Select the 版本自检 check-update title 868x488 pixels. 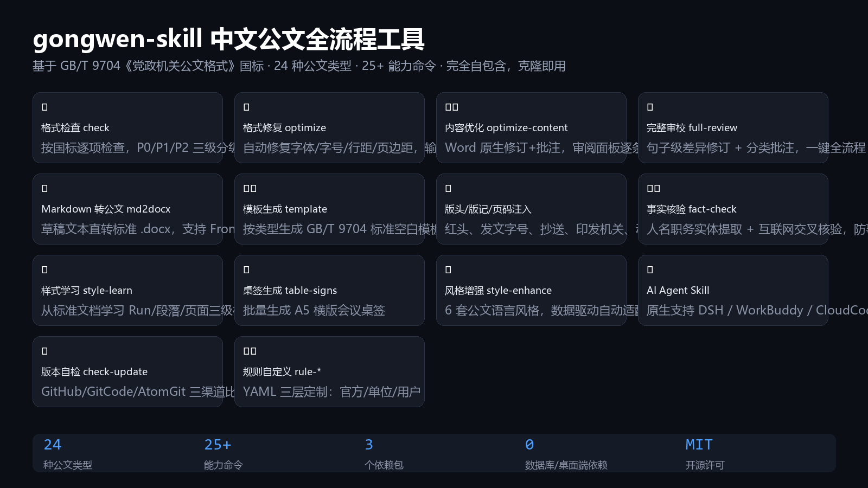(94, 372)
